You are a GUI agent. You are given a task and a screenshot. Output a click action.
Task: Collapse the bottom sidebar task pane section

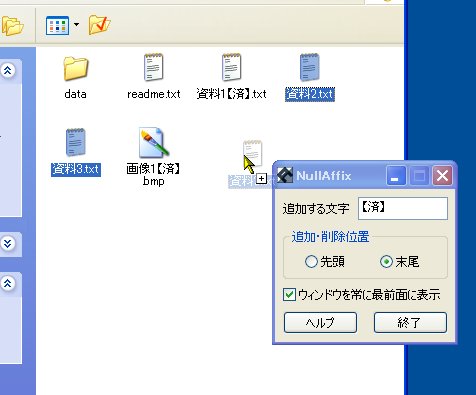pyautogui.click(x=7, y=283)
